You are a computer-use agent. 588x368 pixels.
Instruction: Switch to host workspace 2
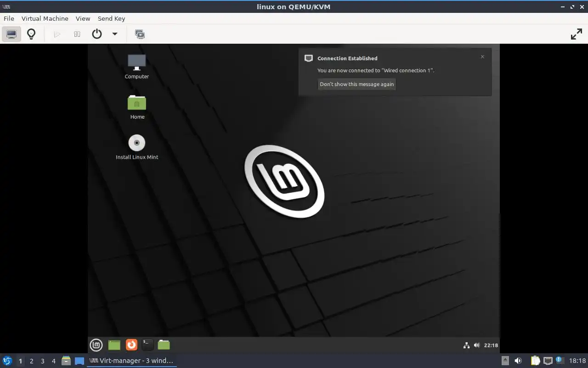(x=31, y=361)
